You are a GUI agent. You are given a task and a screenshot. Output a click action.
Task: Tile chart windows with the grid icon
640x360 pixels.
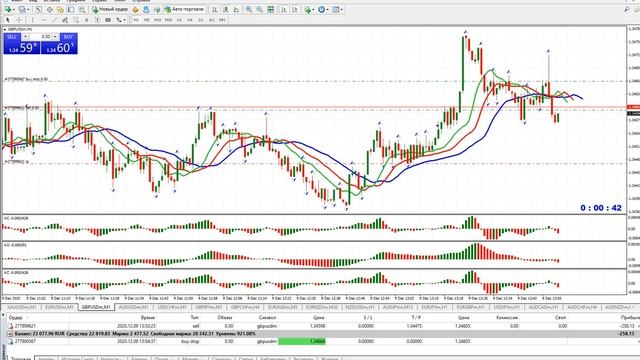click(x=271, y=9)
